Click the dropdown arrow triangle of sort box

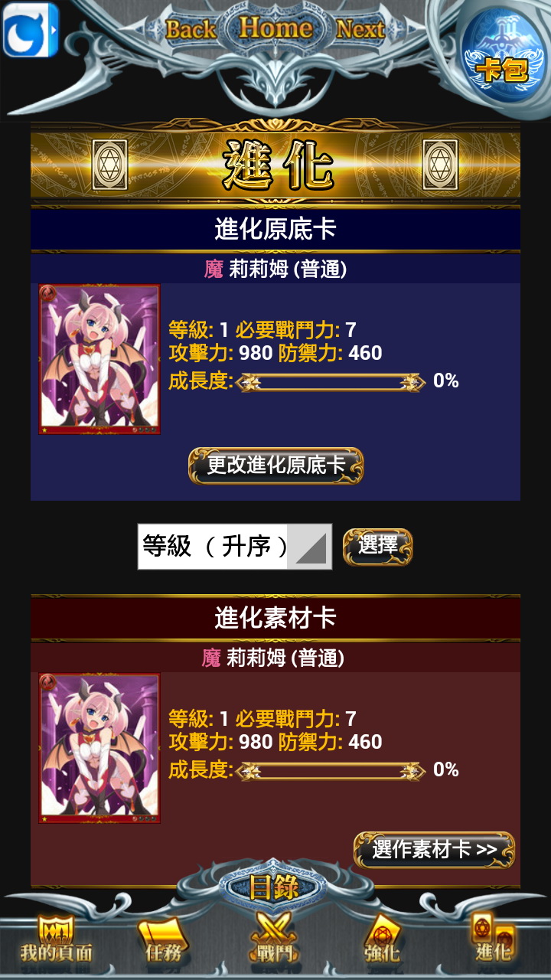pos(310,547)
